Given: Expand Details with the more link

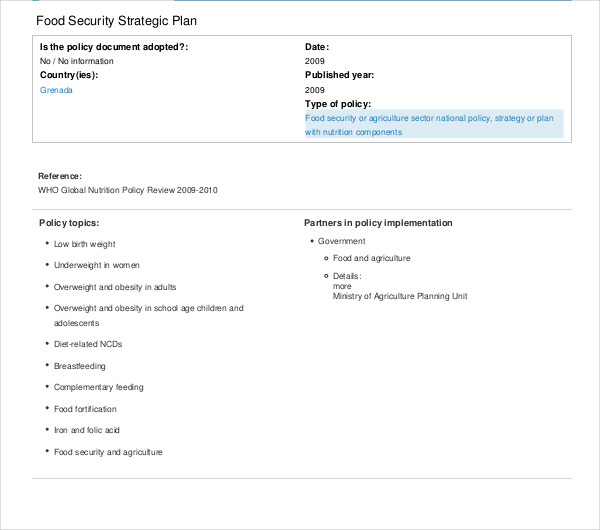Looking at the screenshot, I should [x=342, y=286].
